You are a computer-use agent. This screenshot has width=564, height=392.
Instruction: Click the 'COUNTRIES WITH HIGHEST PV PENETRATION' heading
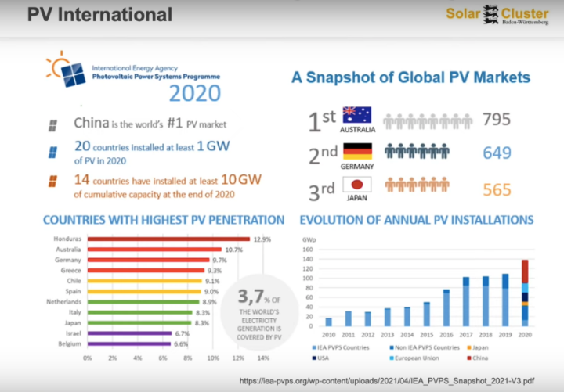click(164, 220)
